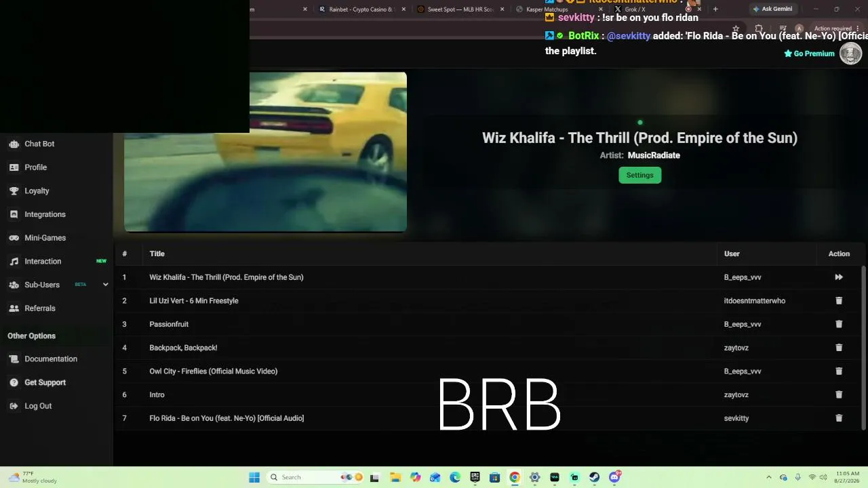The image size is (868, 488).
Task: Delete the Flo Rida Be on You request
Action: pyautogui.click(x=839, y=418)
